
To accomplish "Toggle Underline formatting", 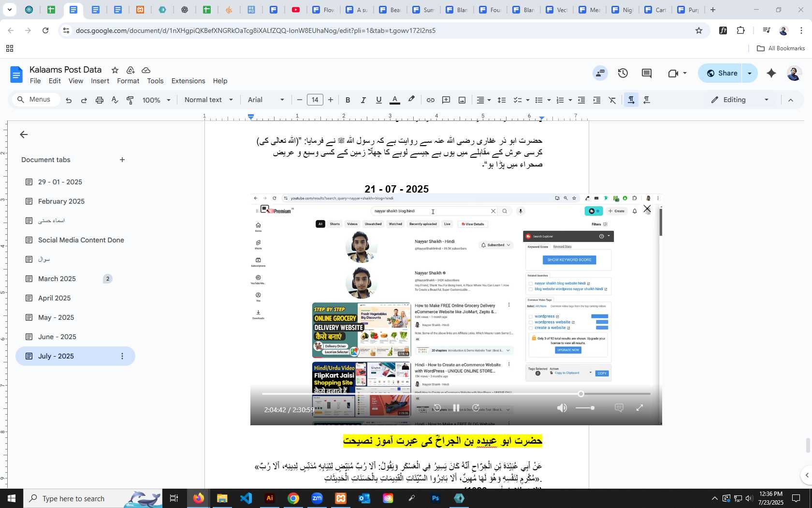I will pyautogui.click(x=379, y=100).
